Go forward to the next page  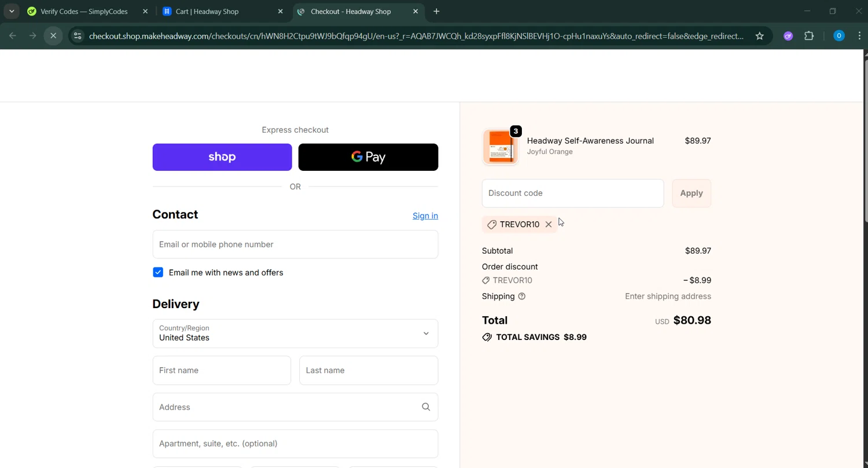point(33,36)
